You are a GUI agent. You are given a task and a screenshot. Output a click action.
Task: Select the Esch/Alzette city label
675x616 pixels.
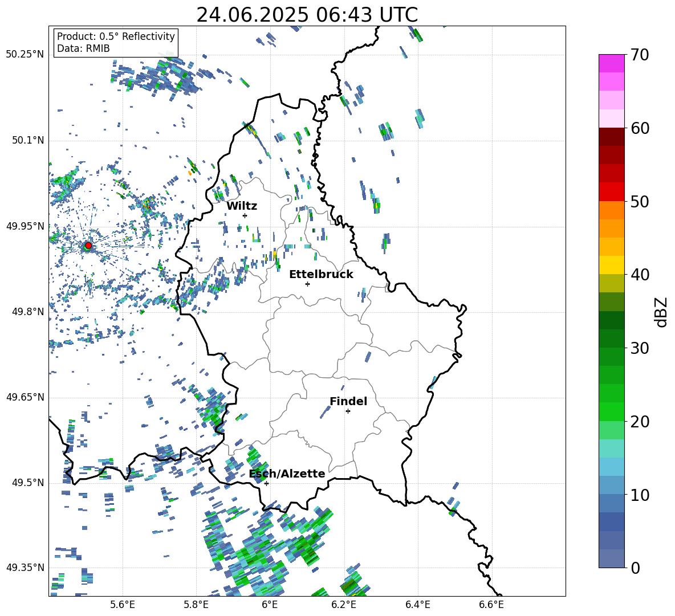287,474
